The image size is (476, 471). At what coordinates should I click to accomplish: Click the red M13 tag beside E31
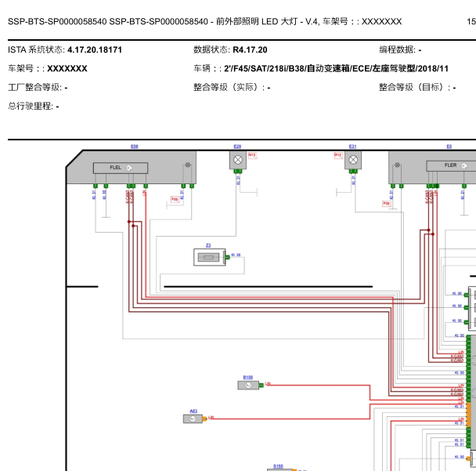coord(338,156)
